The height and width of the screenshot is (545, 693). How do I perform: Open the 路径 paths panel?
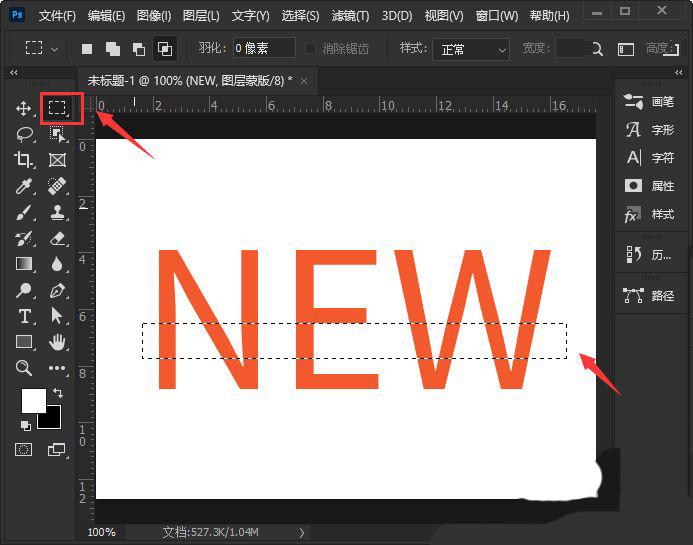(x=649, y=295)
